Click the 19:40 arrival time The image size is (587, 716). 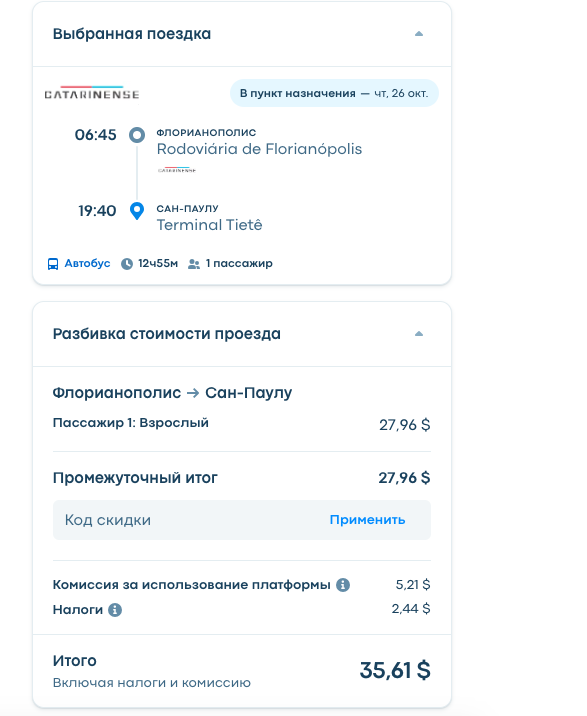pyautogui.click(x=97, y=211)
